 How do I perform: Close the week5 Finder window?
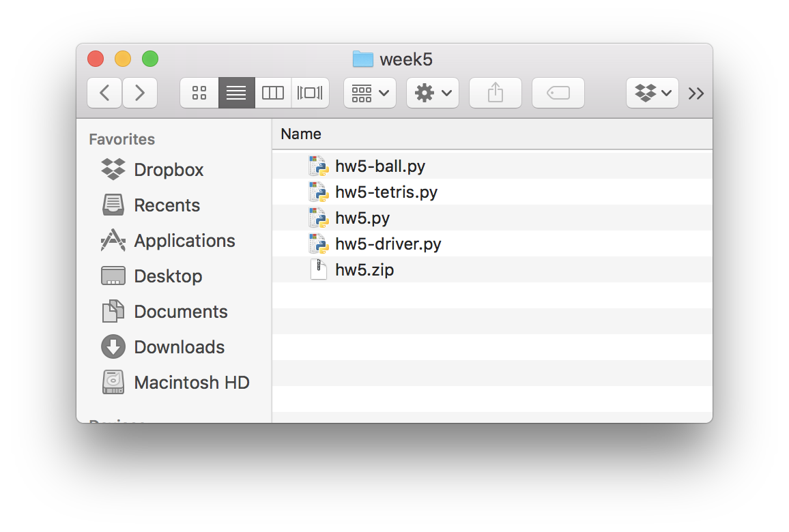96,59
